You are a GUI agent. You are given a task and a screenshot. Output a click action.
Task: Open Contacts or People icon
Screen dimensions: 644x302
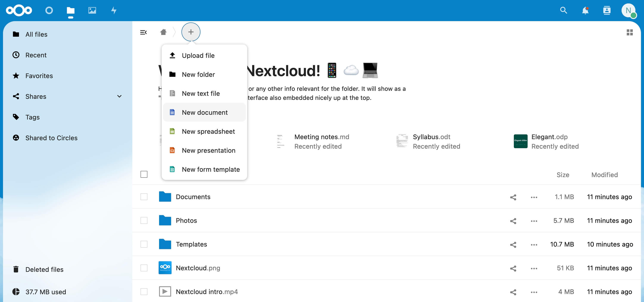[607, 10]
